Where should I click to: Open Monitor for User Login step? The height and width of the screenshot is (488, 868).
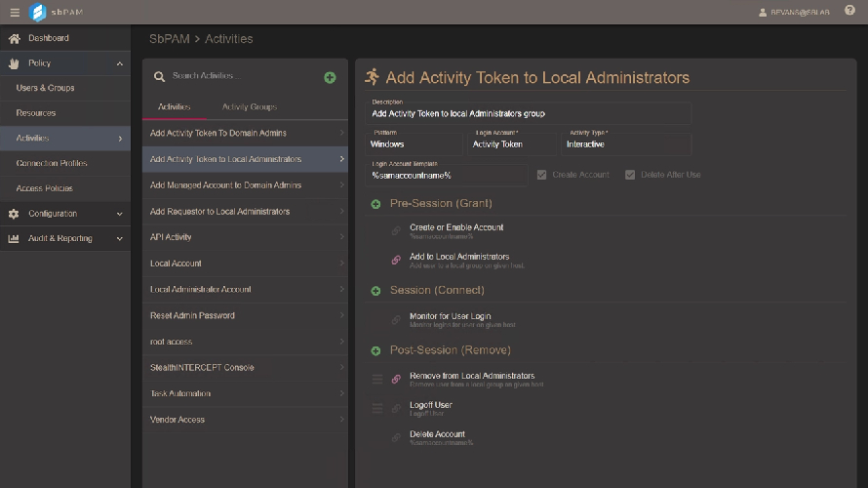(x=450, y=316)
